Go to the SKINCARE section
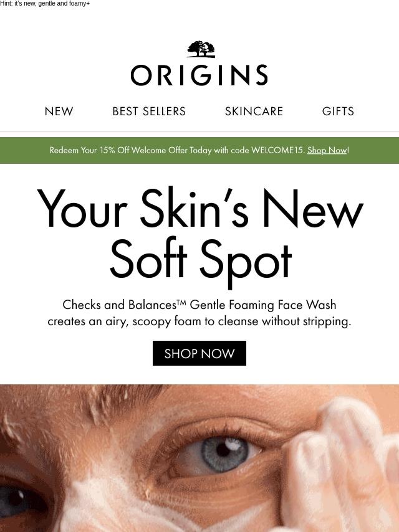 coord(254,112)
